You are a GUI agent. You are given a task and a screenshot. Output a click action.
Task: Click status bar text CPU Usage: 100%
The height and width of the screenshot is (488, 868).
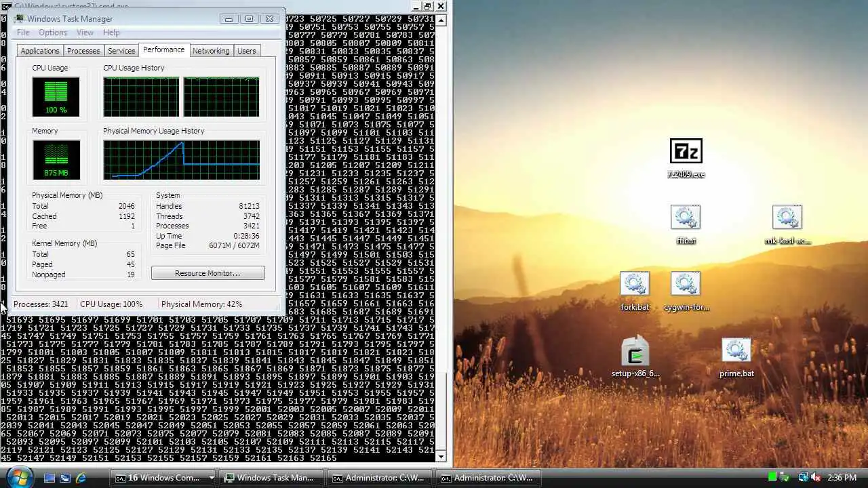point(111,304)
